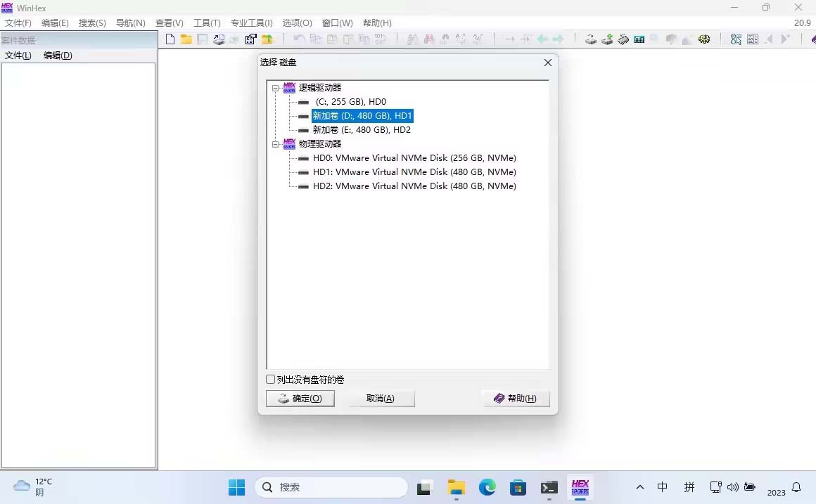Select HD1: VMware Virtual NVMe Disk (480 GB)
Image resolution: width=816 pixels, height=504 pixels.
point(414,172)
